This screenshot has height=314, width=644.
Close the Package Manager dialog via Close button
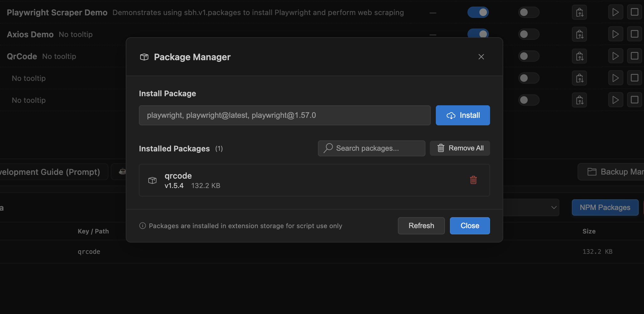470,226
